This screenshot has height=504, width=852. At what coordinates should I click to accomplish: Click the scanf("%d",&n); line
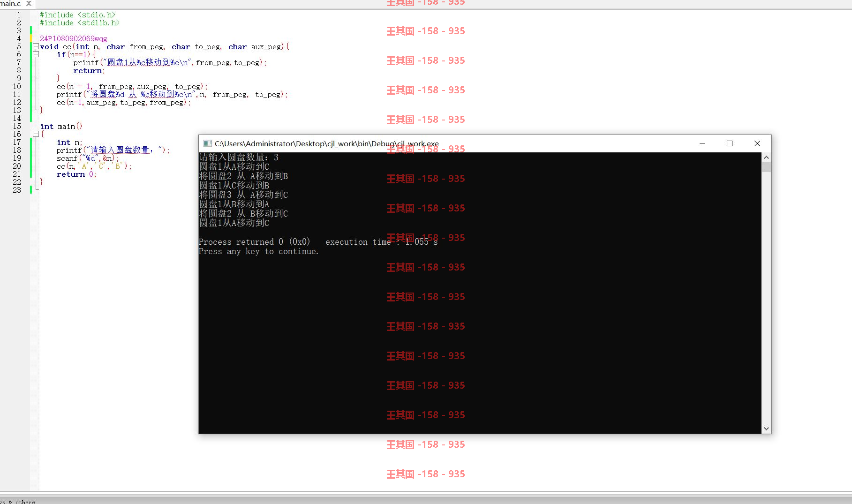pyautogui.click(x=88, y=158)
